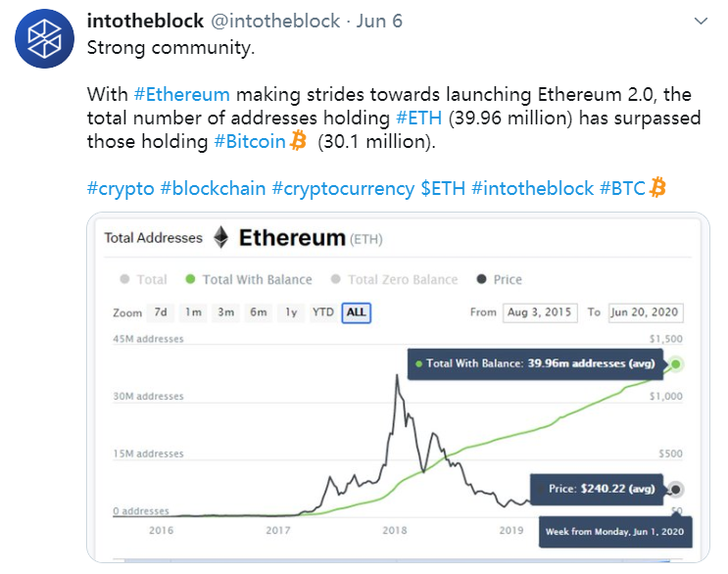The image size is (728, 574).
Task: Click the From date field
Action: pyautogui.click(x=540, y=312)
